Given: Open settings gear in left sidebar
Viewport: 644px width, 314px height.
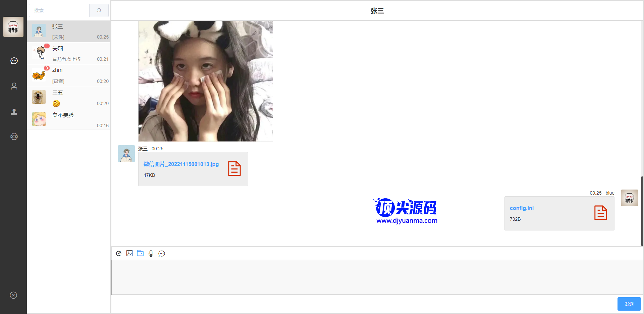Looking at the screenshot, I should [x=14, y=137].
